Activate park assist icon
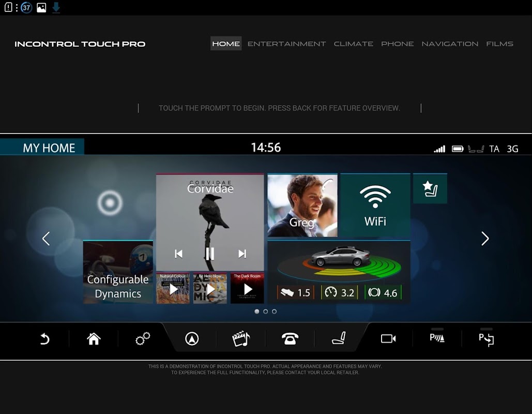532x414 pixels. coord(486,339)
